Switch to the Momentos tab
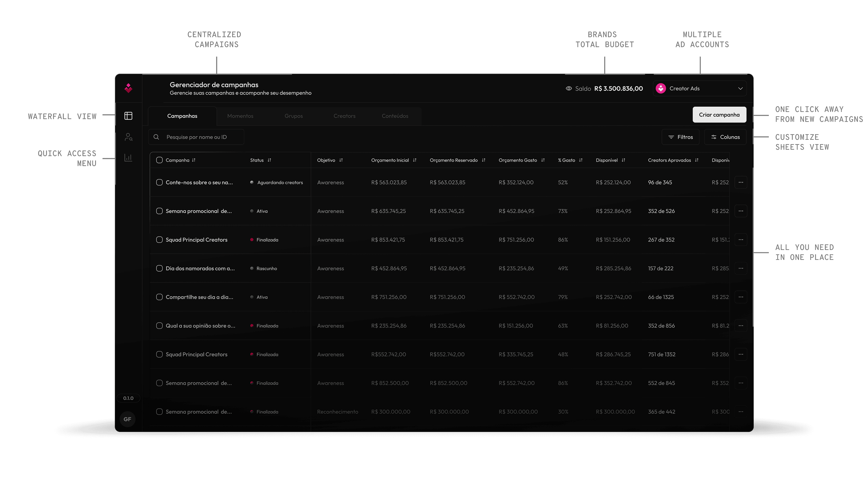Screen dimensions: 868x481 tap(240, 116)
